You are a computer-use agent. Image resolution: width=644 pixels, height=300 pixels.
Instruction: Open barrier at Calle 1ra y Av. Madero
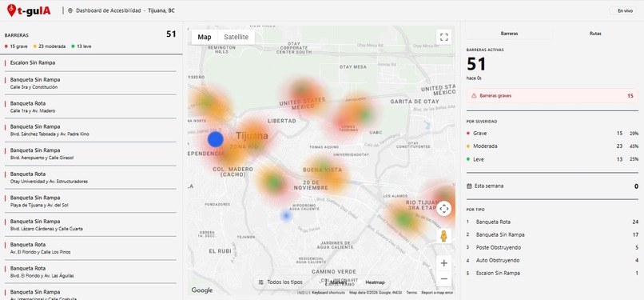pos(90,107)
